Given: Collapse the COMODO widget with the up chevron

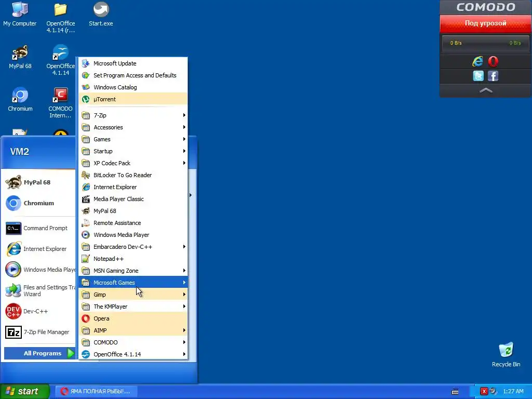Looking at the screenshot, I should [486, 90].
